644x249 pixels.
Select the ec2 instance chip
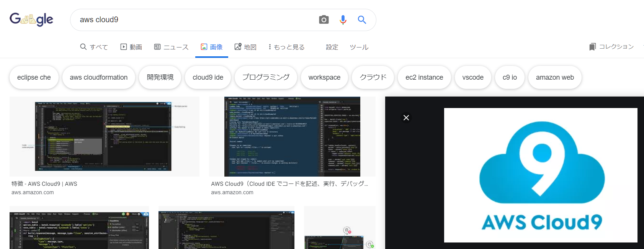[424, 77]
